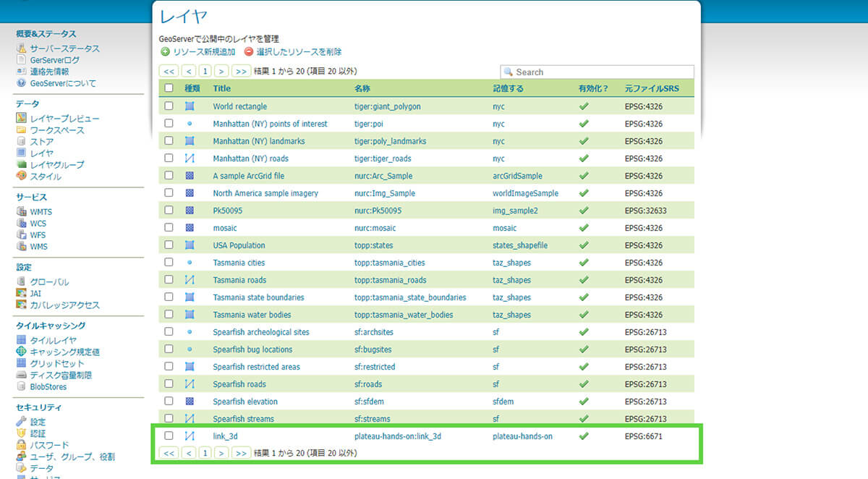Image resolution: width=868 pixels, height=479 pixels.
Task: Click the グリッドセット icon
Action: (x=22, y=363)
